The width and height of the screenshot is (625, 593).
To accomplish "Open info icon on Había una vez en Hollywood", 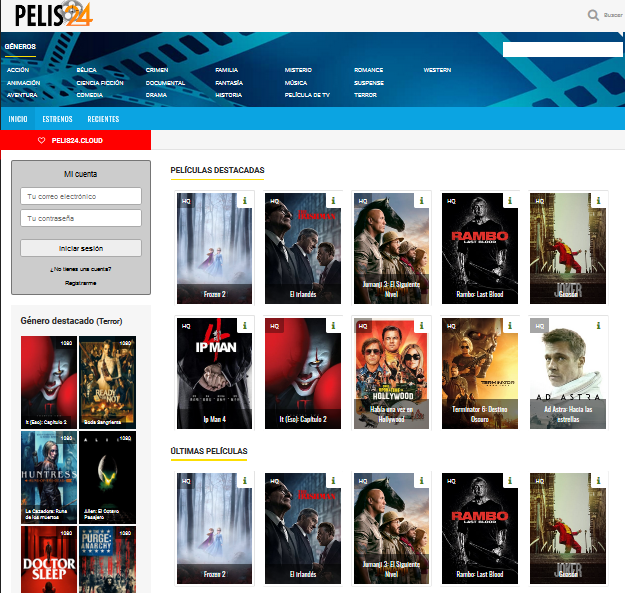I will (421, 326).
